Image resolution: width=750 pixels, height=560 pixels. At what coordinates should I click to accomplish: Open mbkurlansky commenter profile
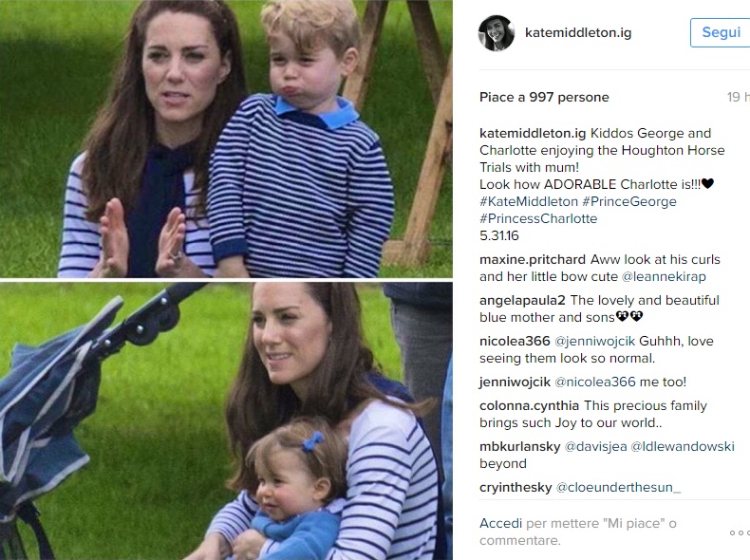519,446
